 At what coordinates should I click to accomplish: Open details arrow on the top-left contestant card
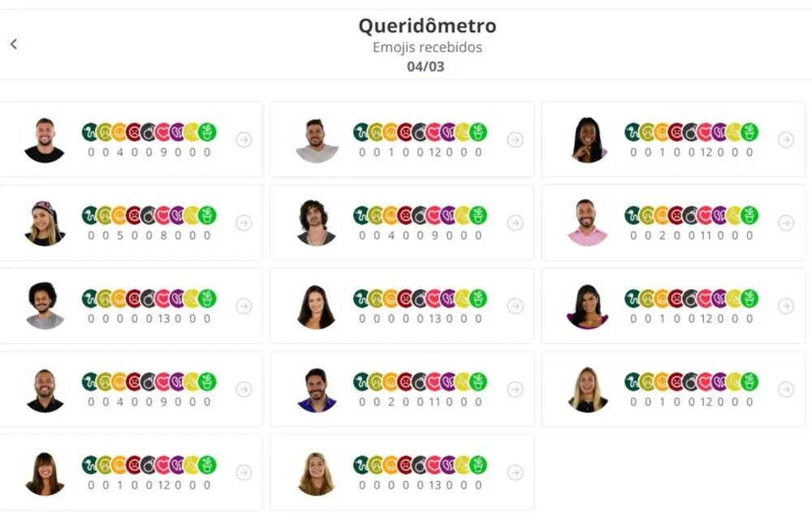[245, 140]
